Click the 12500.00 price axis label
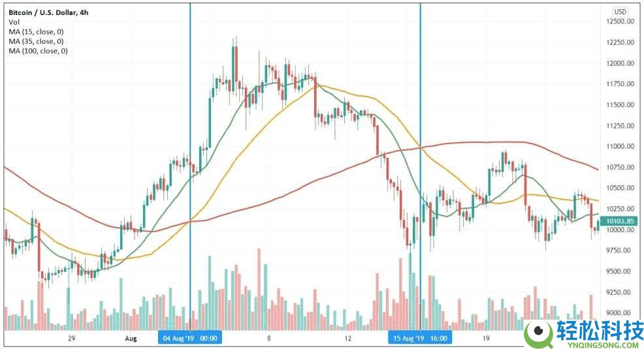Viewport: 644px width, 349px height. tap(620, 22)
